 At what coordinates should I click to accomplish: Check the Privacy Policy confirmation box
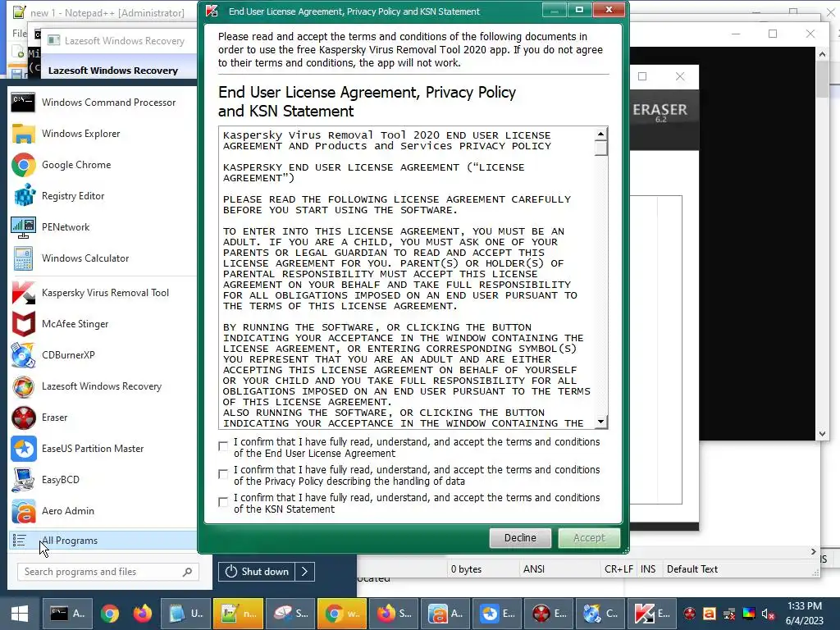[223, 474]
